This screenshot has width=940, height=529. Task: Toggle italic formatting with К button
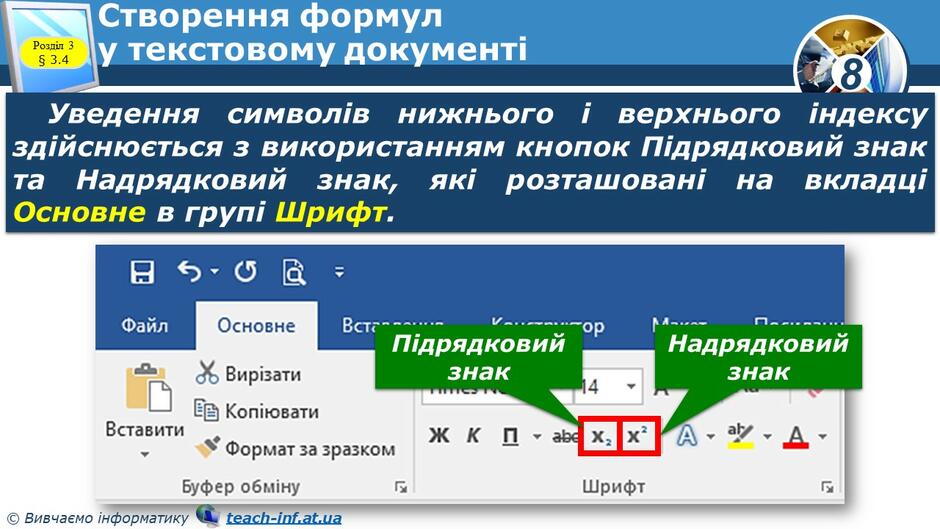click(473, 435)
